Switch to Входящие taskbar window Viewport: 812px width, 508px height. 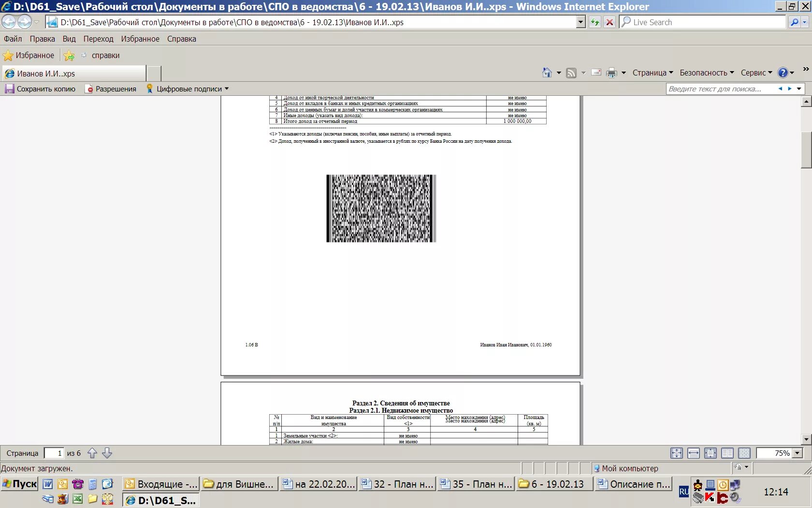pyautogui.click(x=161, y=484)
